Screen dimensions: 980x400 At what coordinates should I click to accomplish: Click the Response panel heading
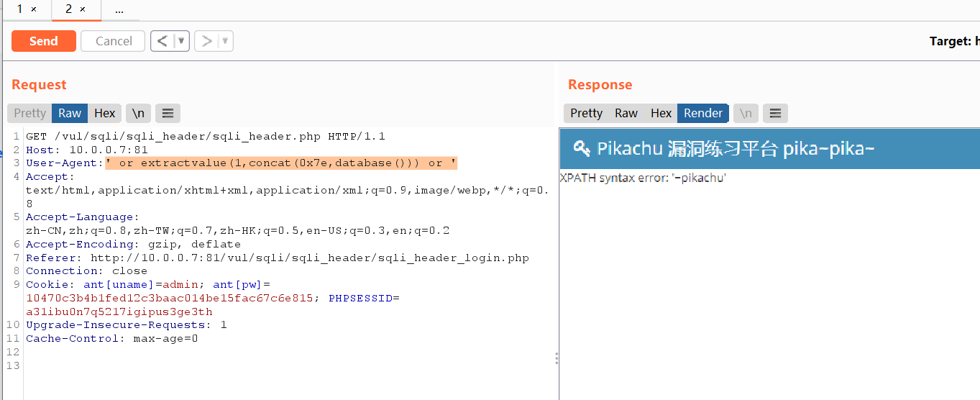[x=600, y=85]
